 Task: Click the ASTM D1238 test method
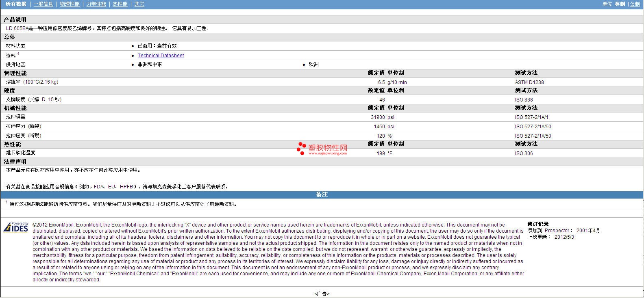(529, 82)
